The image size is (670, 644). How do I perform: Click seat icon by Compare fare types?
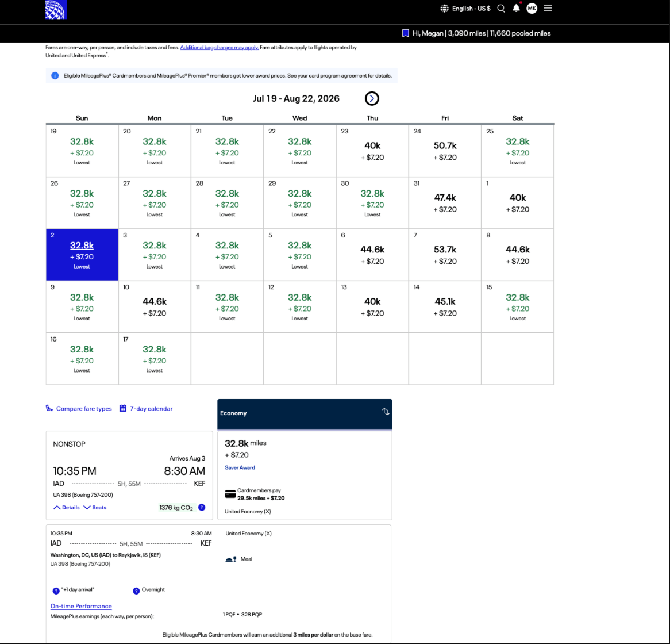(49, 408)
